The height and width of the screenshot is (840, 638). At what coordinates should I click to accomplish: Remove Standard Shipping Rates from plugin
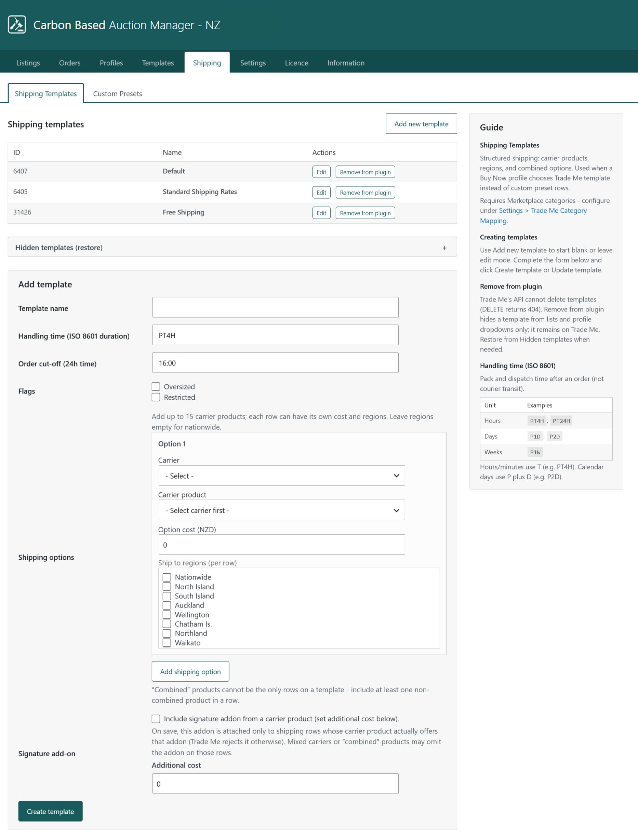pyautogui.click(x=365, y=192)
